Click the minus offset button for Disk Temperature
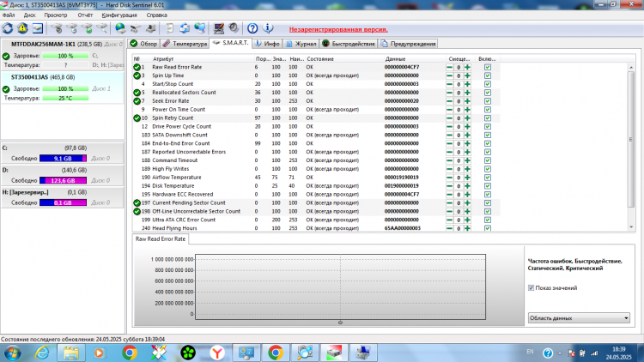 pyautogui.click(x=450, y=186)
